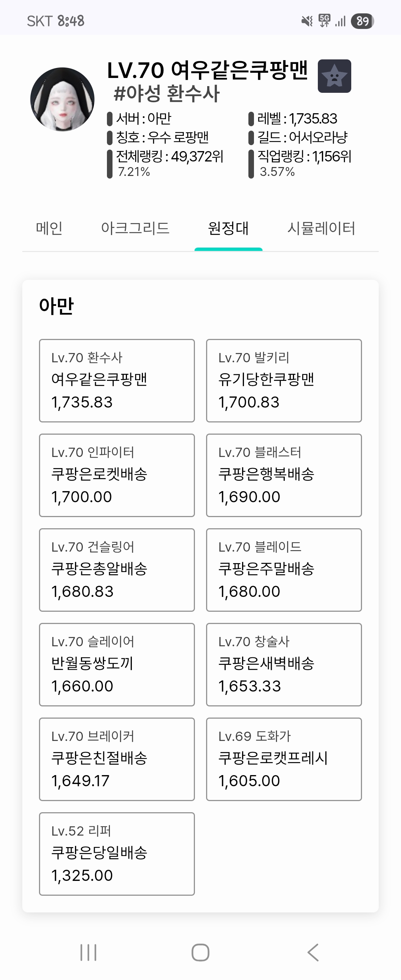Select the 쿠팡은로켓배송 인파이터 card
Viewport: 401px width, 980px height.
coord(117,475)
